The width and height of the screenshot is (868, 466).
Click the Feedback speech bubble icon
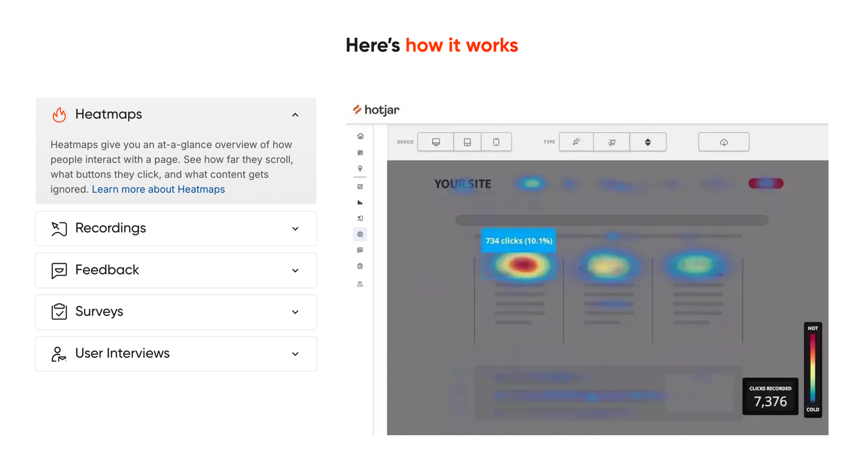pos(59,270)
